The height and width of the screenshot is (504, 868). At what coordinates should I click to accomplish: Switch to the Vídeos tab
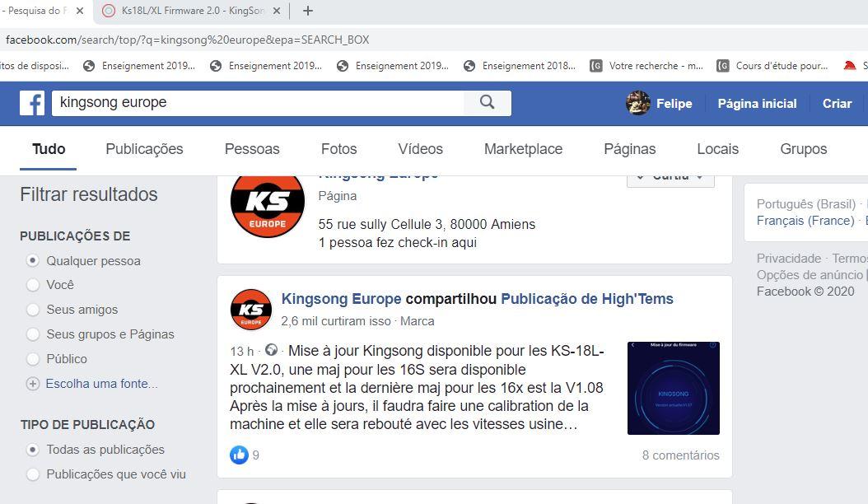tap(420, 149)
